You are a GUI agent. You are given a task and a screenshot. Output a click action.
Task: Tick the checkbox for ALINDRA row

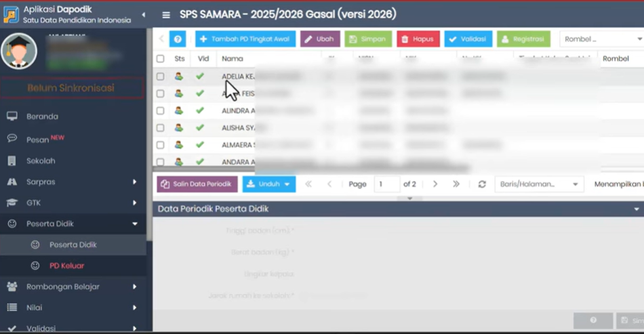tap(160, 111)
